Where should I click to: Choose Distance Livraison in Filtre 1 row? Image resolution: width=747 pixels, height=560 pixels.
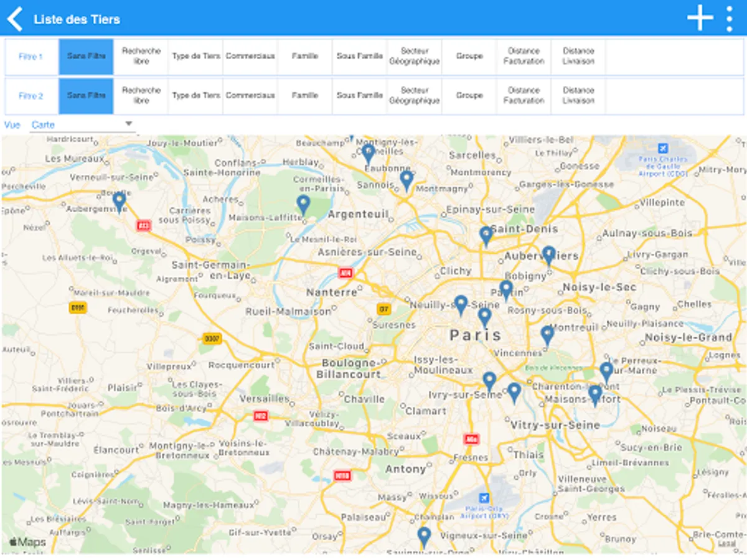(579, 57)
